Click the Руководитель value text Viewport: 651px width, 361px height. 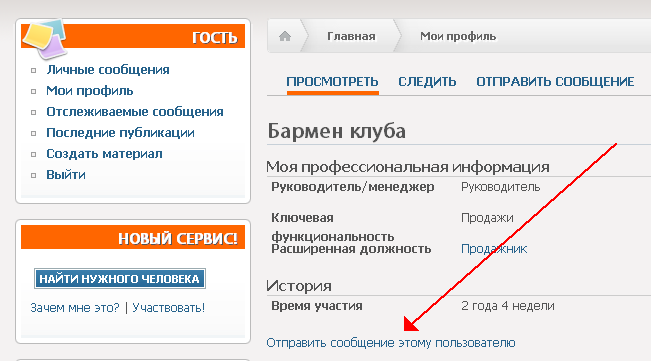point(501,187)
